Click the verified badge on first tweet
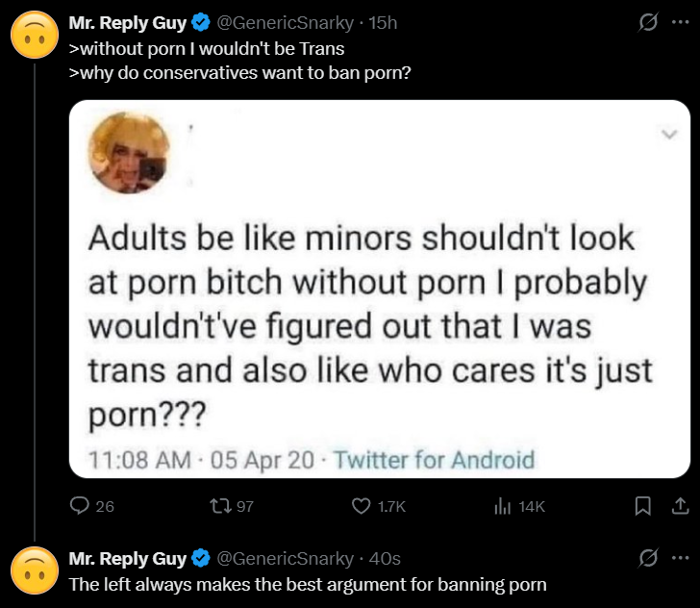 (x=201, y=23)
